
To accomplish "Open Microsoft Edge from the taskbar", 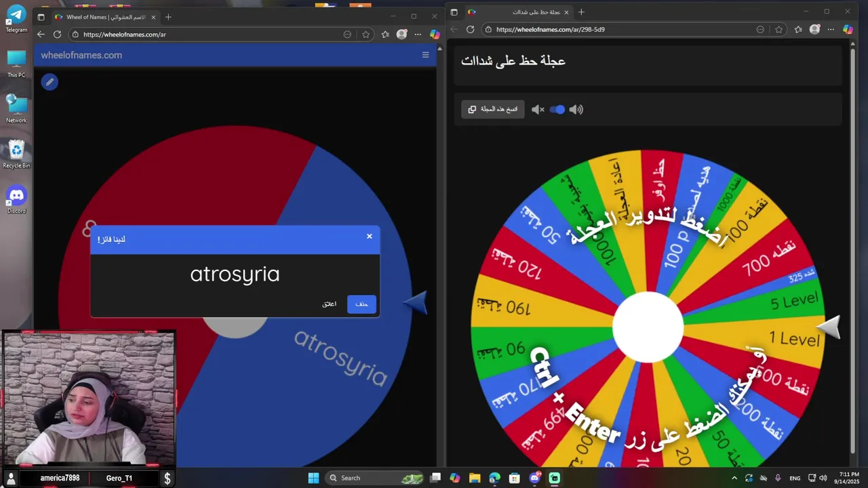I will [x=494, y=478].
